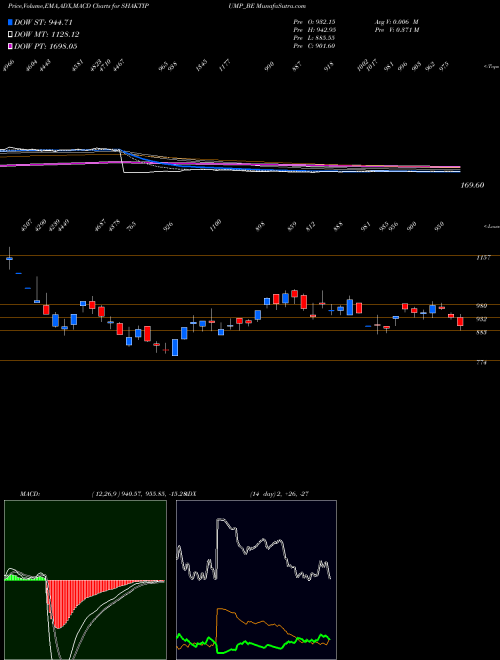Click the '1177' tops value label

click(225, 67)
